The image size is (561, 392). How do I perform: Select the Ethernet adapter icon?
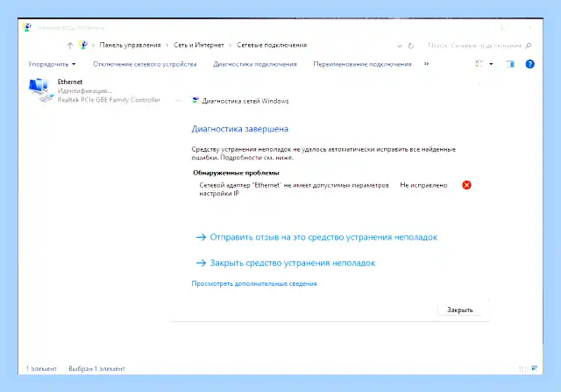[x=40, y=89]
